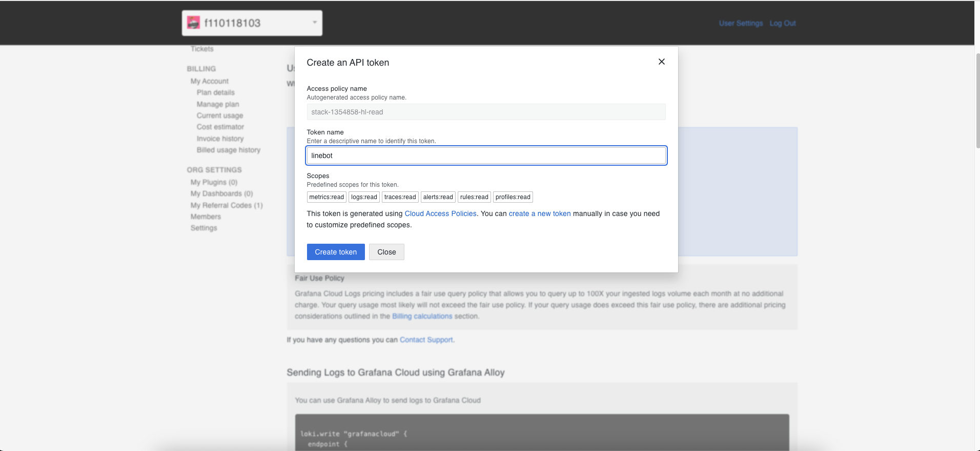The image size is (980, 451).
Task: Open the Cloud Access Policies link
Action: tap(440, 213)
